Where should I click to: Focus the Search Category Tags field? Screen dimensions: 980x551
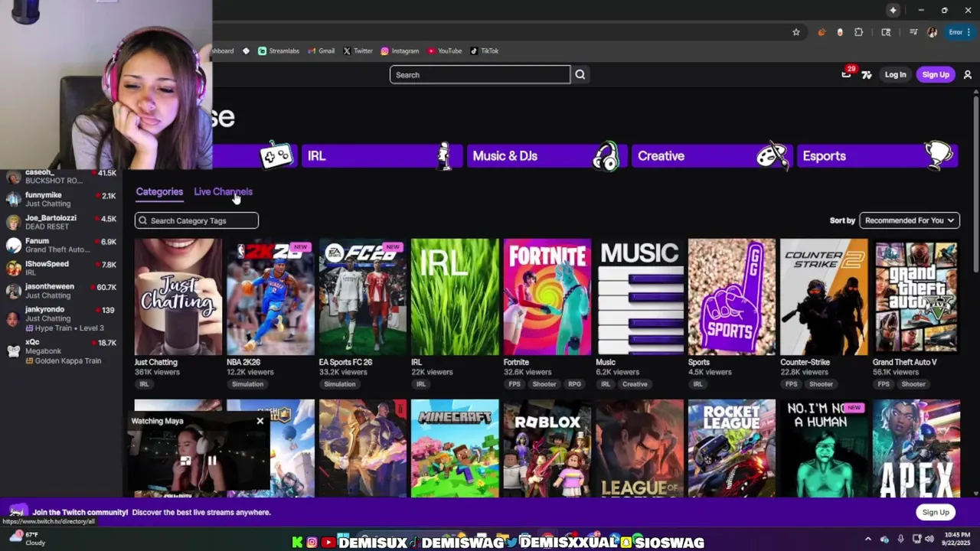click(197, 220)
